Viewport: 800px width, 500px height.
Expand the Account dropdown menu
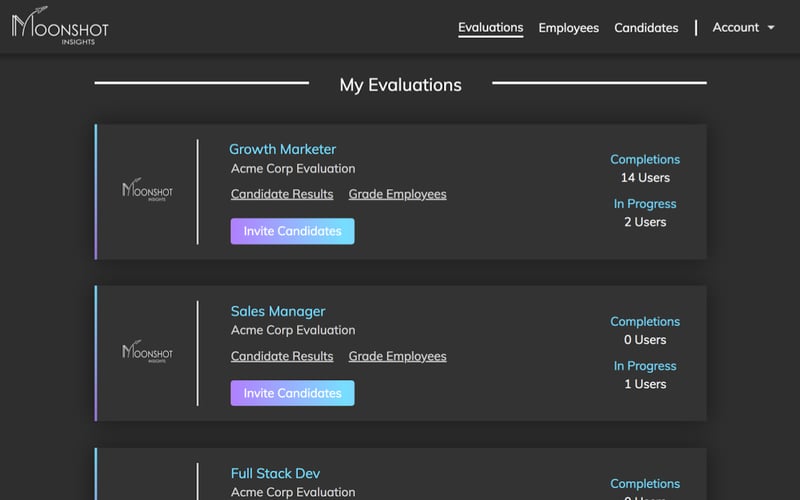(743, 28)
